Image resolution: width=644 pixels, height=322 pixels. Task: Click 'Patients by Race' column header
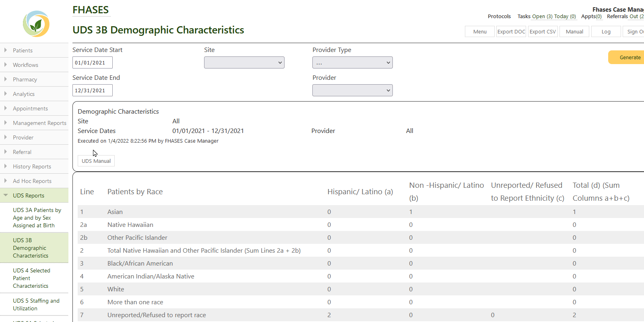135,191
